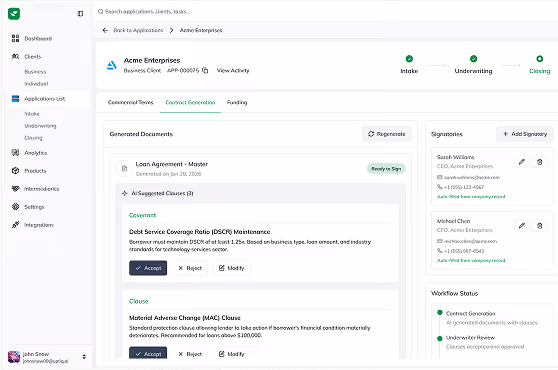Click the Acme Enterprises breadcrumb

pos(201,30)
